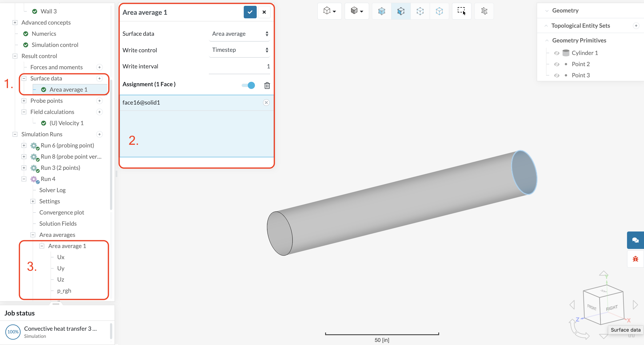Click the 100% job progress indicator
644x345 pixels.
pyautogui.click(x=13, y=332)
